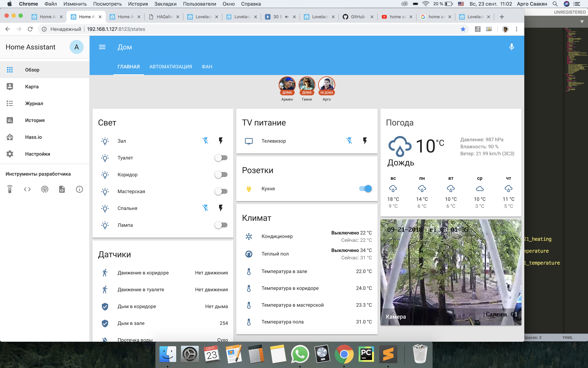The width and height of the screenshot is (588, 368).
Task: Open Температура в мастерской sensor
Action: click(307, 305)
